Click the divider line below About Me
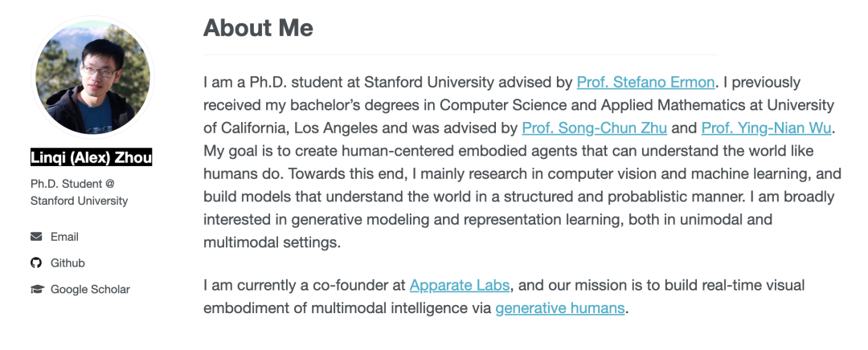This screenshot has width=868, height=350. pyautogui.click(x=460, y=55)
